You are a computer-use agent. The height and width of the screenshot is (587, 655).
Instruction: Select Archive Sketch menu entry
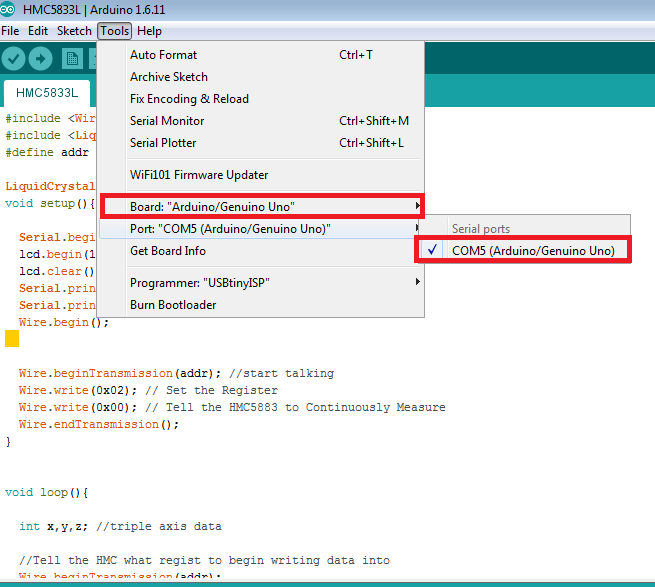pos(261,77)
